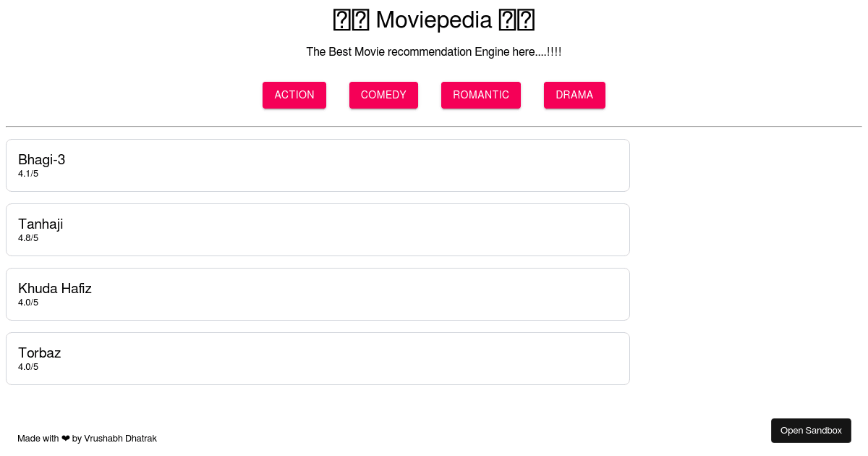Click the 4.8/5 rating under Tanhaji

pyautogui.click(x=28, y=238)
